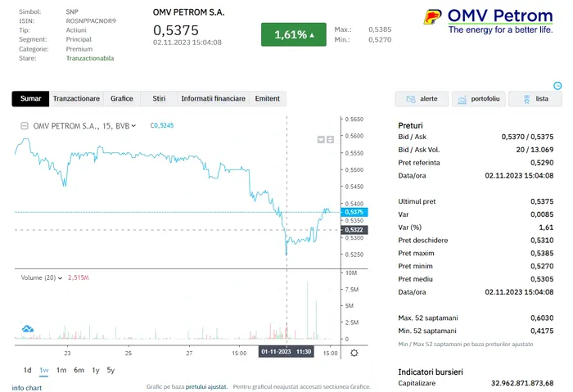The image size is (573, 392).
Task: Click the Pret referinta value 0,5290
Action: (x=542, y=163)
